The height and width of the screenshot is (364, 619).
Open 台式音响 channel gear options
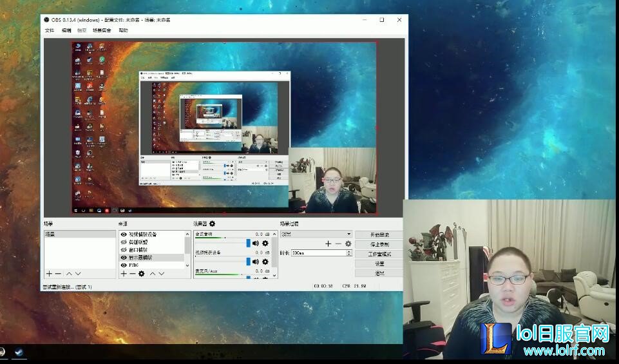[265, 243]
